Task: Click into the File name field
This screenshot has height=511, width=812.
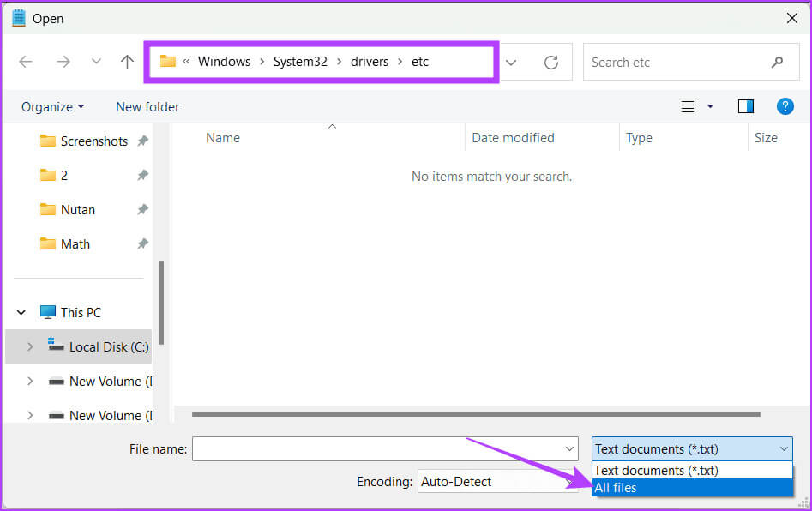Action: click(385, 449)
